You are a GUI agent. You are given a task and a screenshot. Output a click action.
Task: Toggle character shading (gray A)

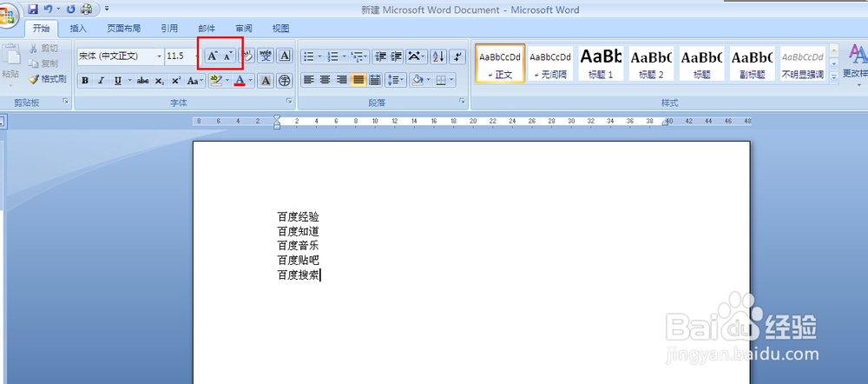[266, 80]
